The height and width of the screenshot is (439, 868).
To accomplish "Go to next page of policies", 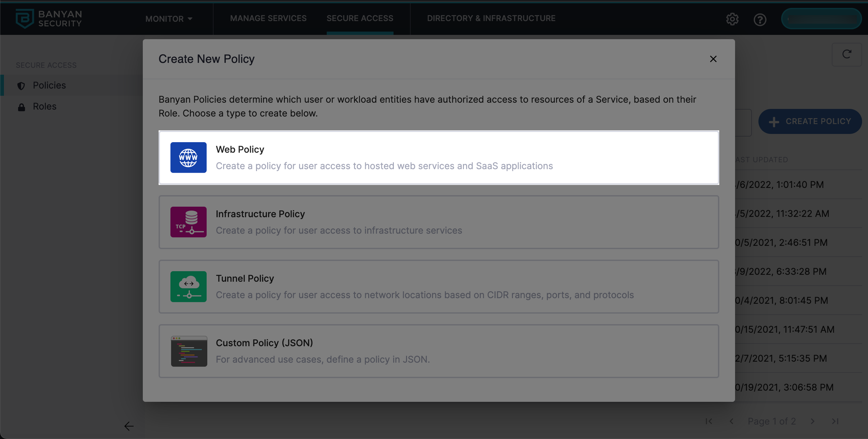I will coord(812,421).
